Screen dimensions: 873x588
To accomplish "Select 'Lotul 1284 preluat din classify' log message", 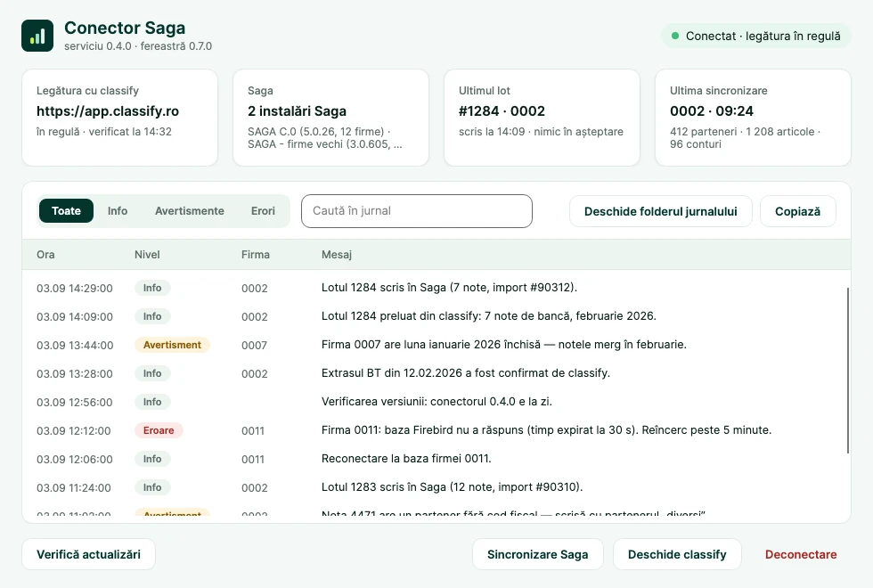I will pos(489,315).
